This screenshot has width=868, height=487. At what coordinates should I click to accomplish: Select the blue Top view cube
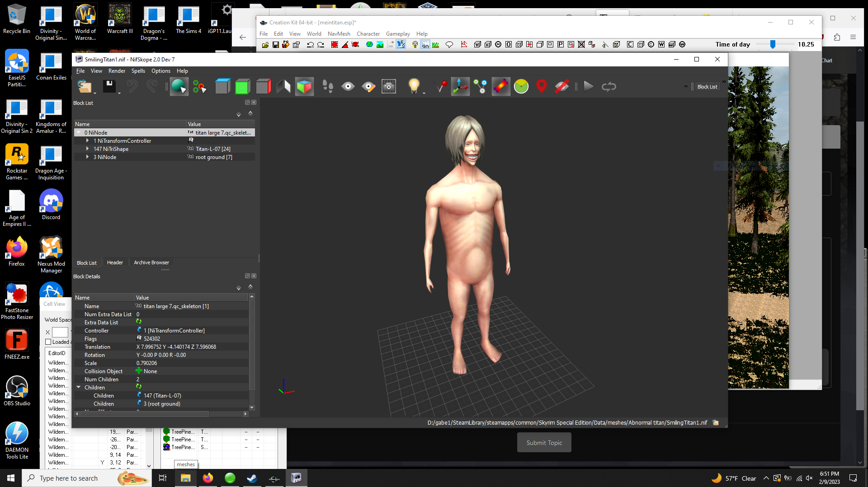(222, 86)
